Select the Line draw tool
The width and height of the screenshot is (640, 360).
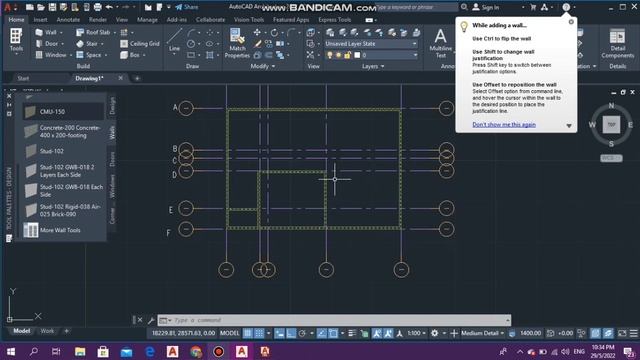click(x=174, y=40)
